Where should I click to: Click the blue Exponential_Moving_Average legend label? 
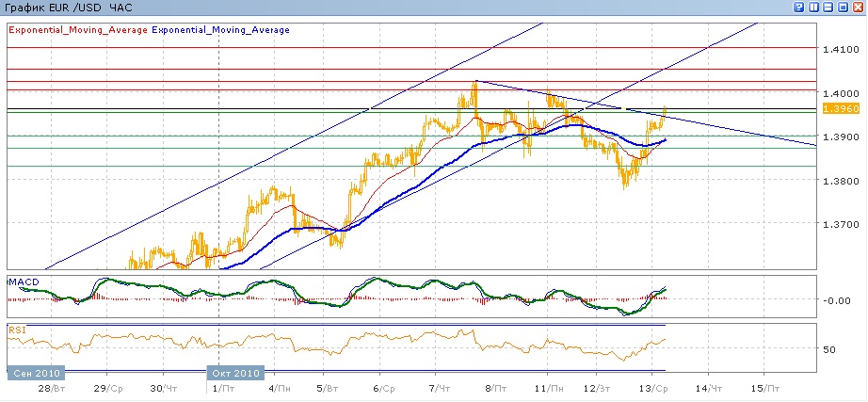pos(220,30)
